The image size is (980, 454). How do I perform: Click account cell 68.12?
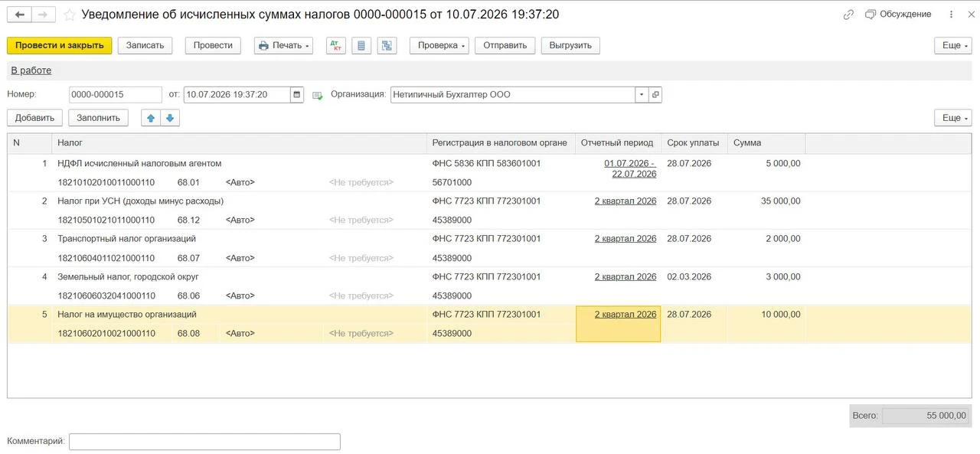[x=188, y=220]
